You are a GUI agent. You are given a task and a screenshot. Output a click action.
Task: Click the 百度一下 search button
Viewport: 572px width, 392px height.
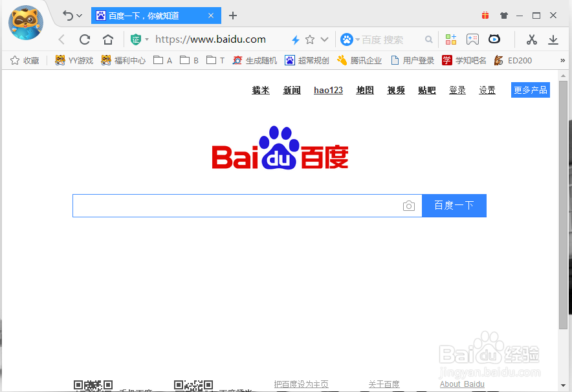pos(454,206)
